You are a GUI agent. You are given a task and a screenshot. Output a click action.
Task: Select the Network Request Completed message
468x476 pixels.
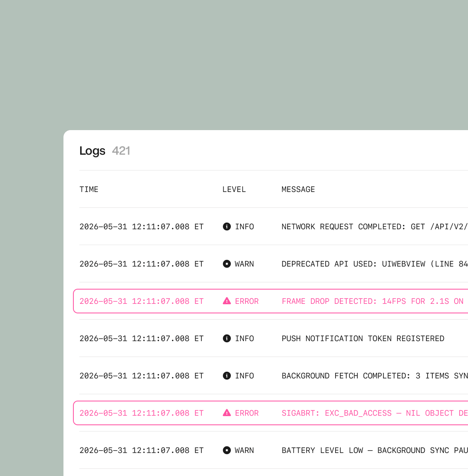tap(375, 226)
